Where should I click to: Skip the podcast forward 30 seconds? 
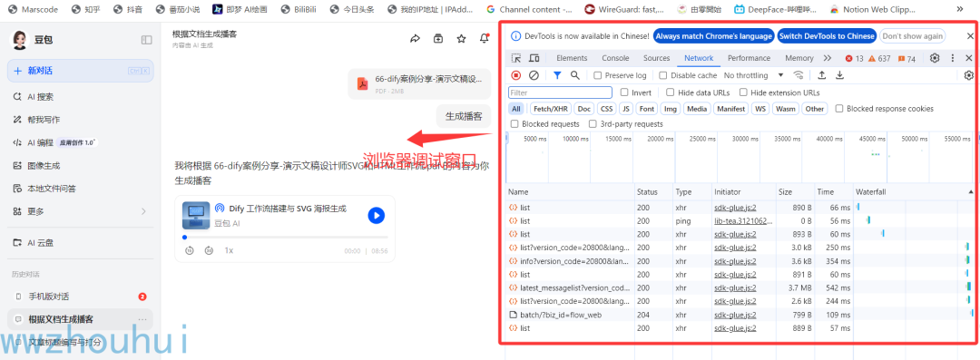coord(210,250)
